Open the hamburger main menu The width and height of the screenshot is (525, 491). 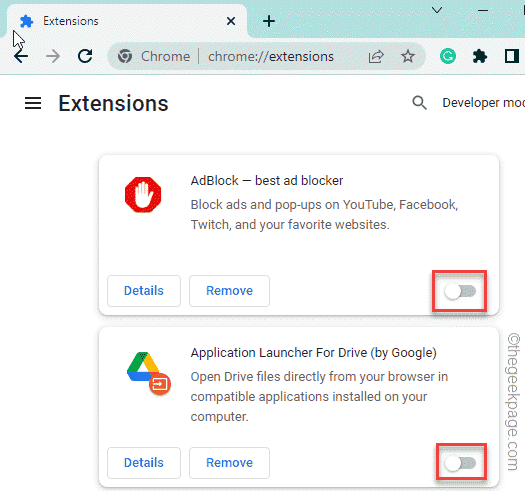click(x=33, y=103)
